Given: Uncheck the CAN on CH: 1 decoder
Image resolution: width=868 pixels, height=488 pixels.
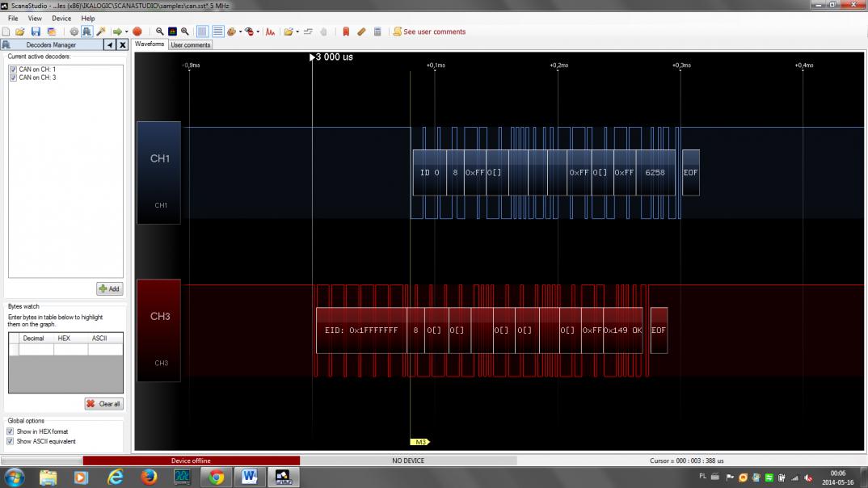Looking at the screenshot, I should pos(13,69).
